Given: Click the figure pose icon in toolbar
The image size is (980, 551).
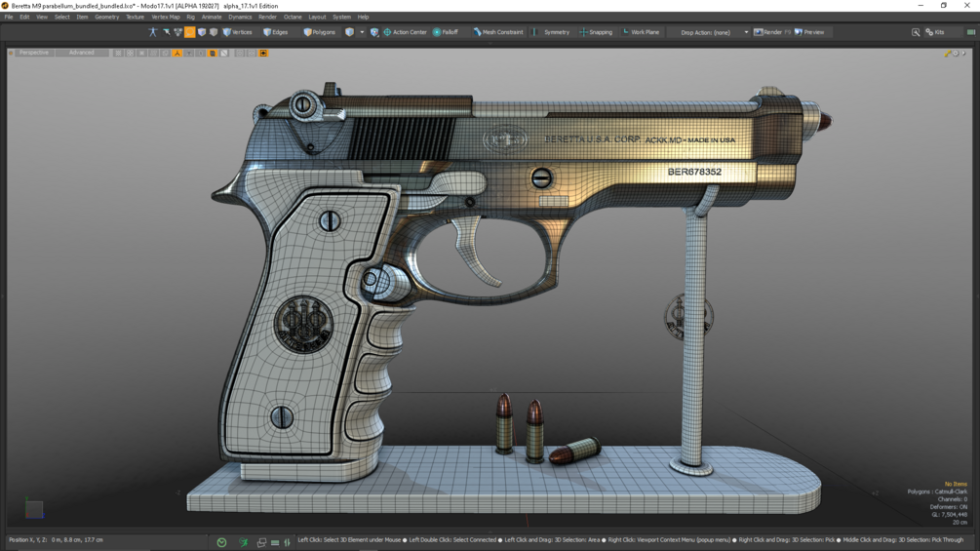Looking at the screenshot, I should pyautogui.click(x=153, y=32).
